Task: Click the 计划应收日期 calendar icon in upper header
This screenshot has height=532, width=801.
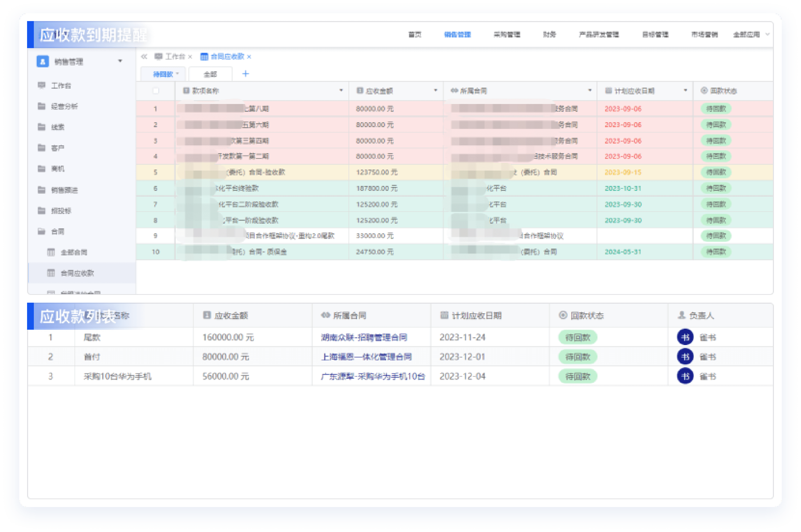Action: pyautogui.click(x=608, y=90)
